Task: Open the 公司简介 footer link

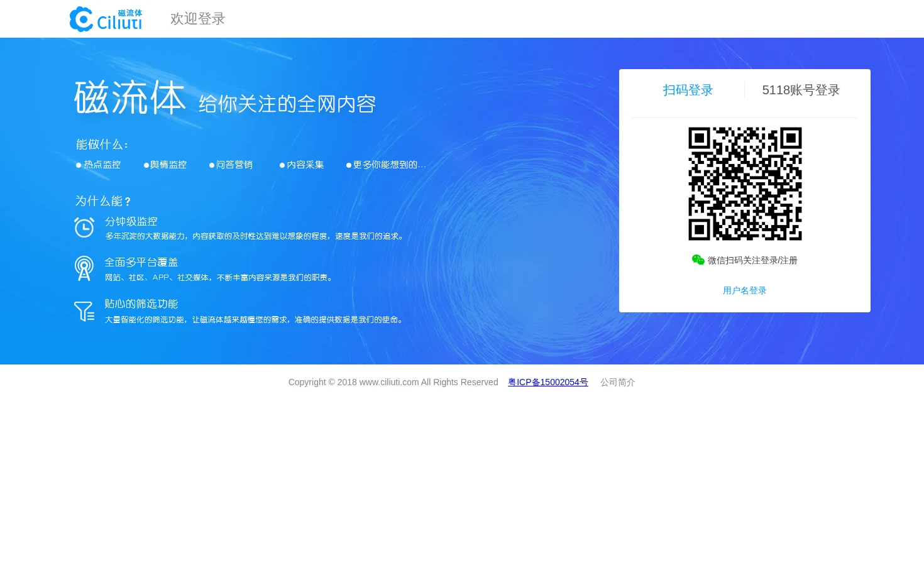Action: click(618, 382)
